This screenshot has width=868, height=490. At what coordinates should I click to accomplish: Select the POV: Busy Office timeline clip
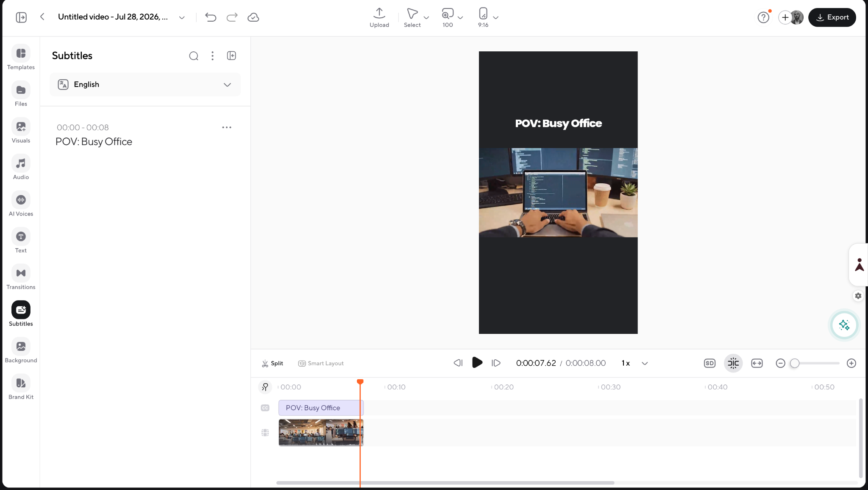pyautogui.click(x=321, y=408)
